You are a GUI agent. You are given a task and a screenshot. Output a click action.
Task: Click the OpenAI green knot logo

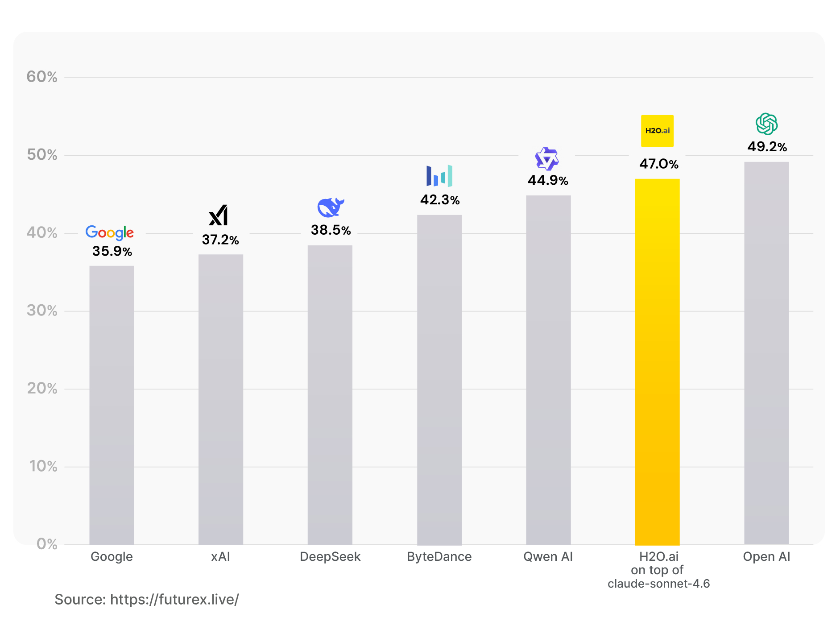[x=766, y=124]
